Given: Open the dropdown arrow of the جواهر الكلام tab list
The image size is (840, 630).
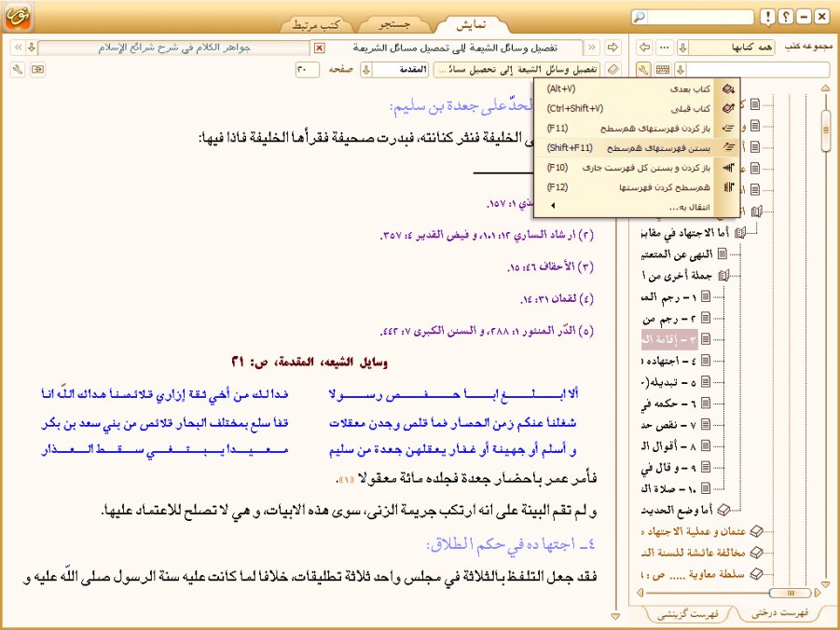Looking at the screenshot, I should pyautogui.click(x=32, y=48).
